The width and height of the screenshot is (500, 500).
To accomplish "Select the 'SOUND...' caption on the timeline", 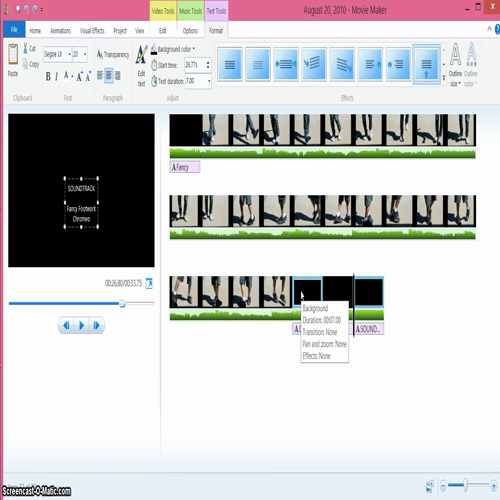I will click(x=369, y=329).
